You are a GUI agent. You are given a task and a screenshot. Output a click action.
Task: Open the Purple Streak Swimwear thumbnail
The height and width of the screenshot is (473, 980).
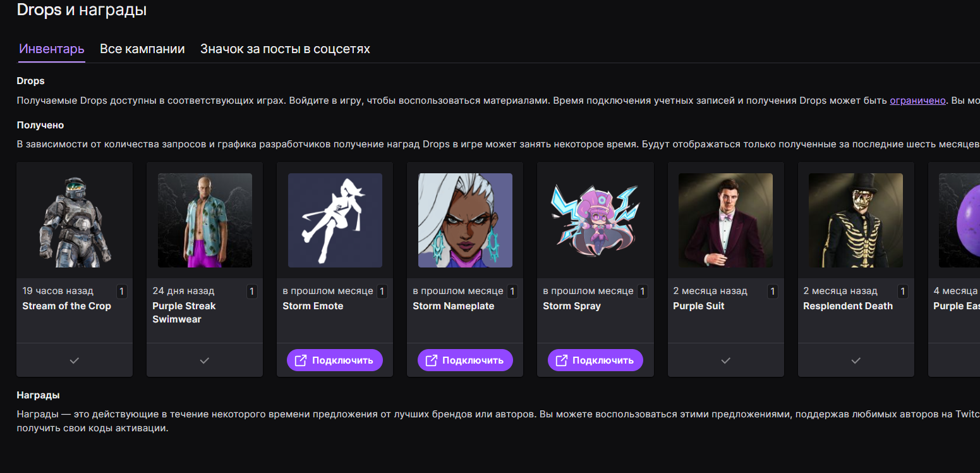tap(205, 220)
